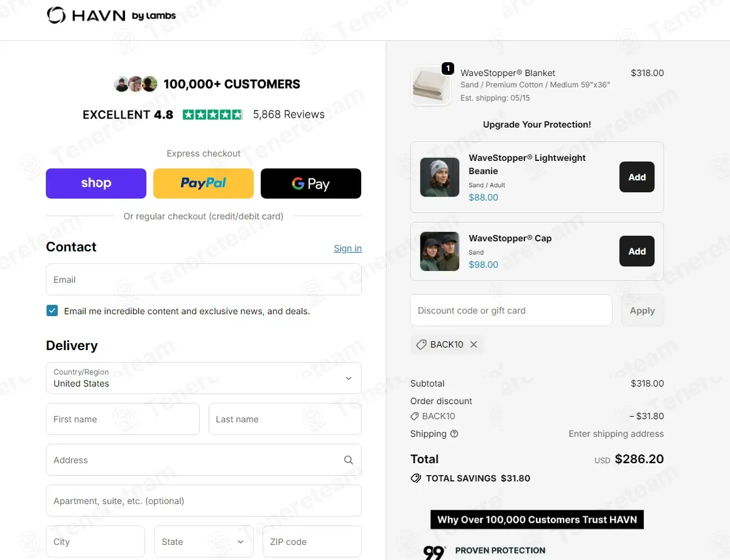
Task: Click the WaveStopper Cap product image
Action: click(x=440, y=251)
